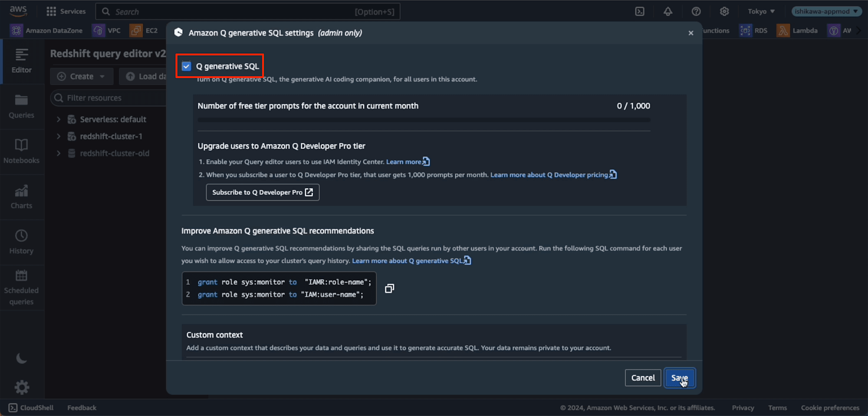Open the Create dropdown button

[82, 76]
